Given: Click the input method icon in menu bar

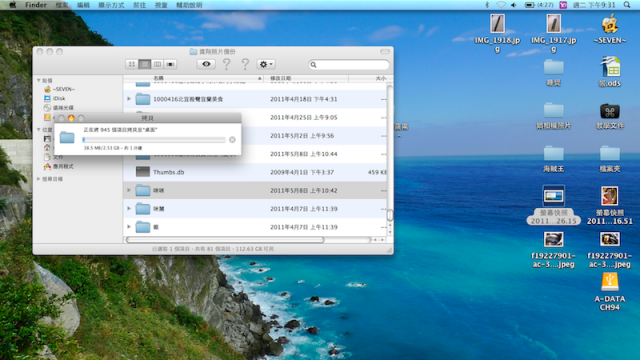Looking at the screenshot, I should (x=563, y=5).
